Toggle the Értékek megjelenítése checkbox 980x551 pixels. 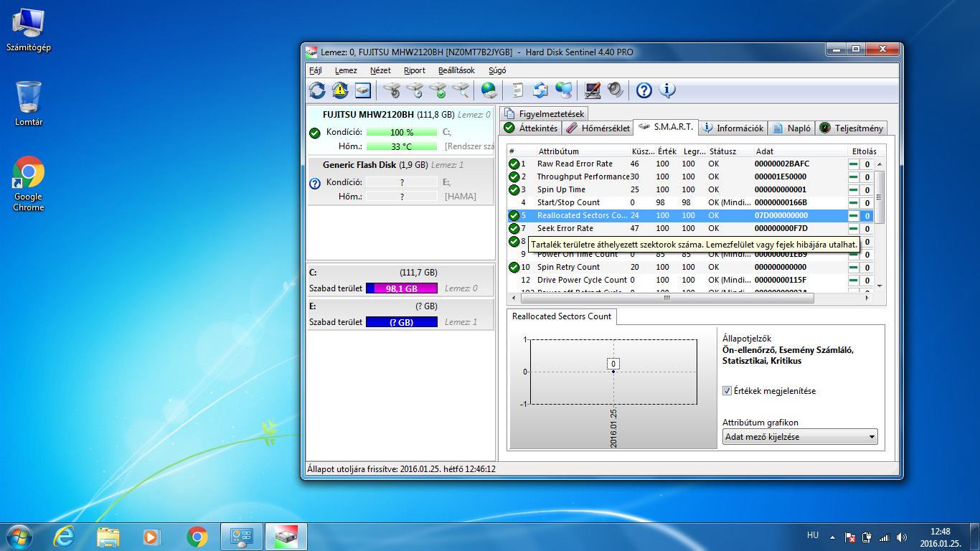(x=727, y=391)
